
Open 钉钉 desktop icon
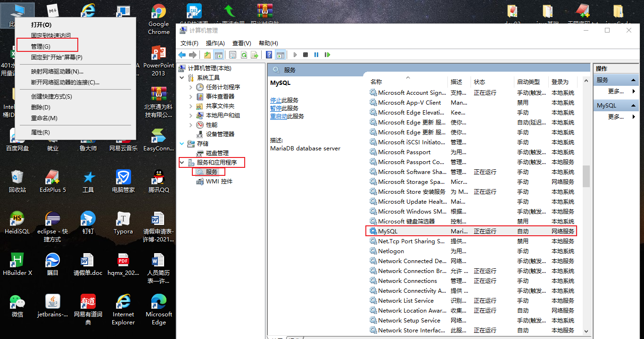click(x=88, y=223)
